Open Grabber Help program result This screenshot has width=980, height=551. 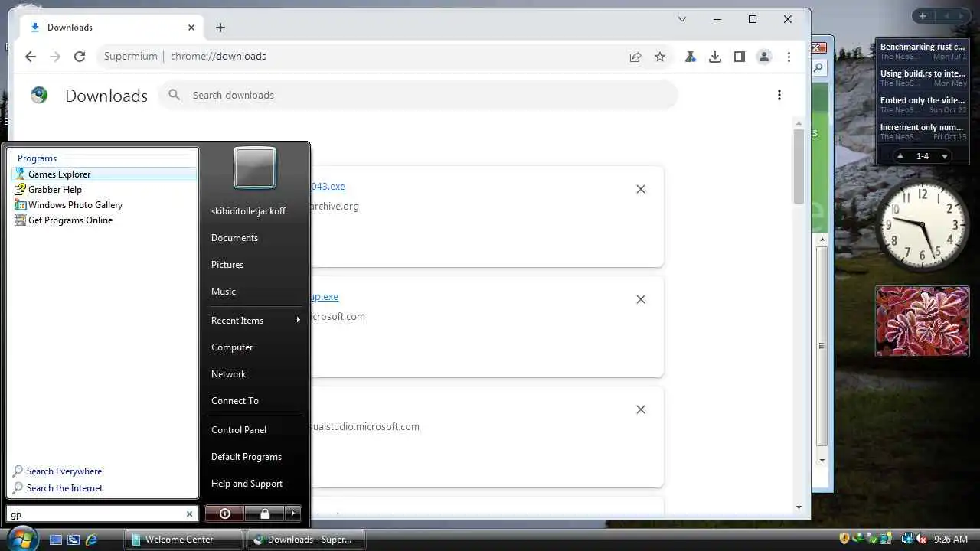coord(104,190)
